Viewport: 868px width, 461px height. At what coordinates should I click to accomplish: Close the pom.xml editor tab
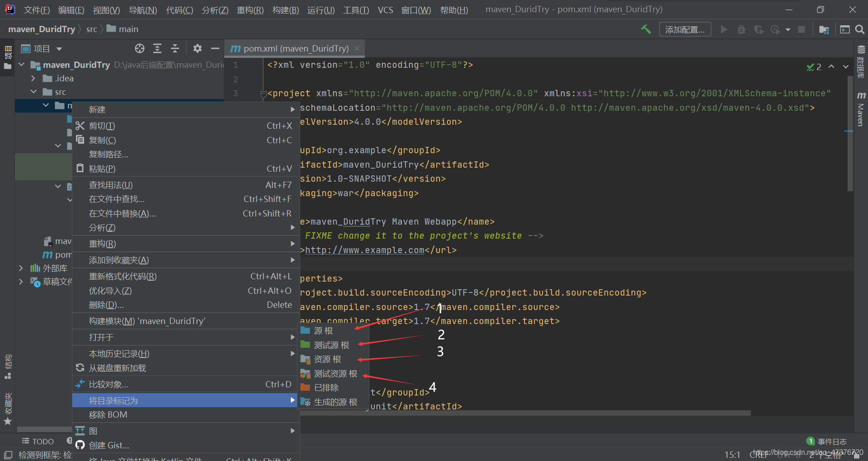pyautogui.click(x=357, y=48)
